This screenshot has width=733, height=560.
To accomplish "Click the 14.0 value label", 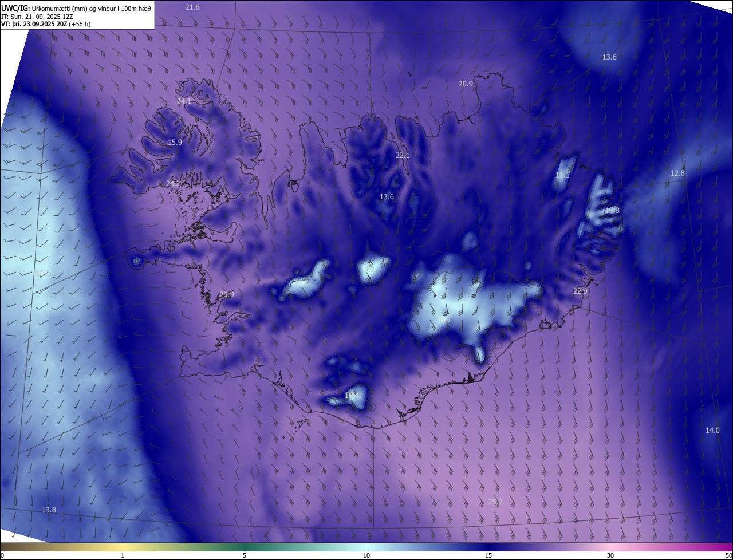I will (x=712, y=430).
